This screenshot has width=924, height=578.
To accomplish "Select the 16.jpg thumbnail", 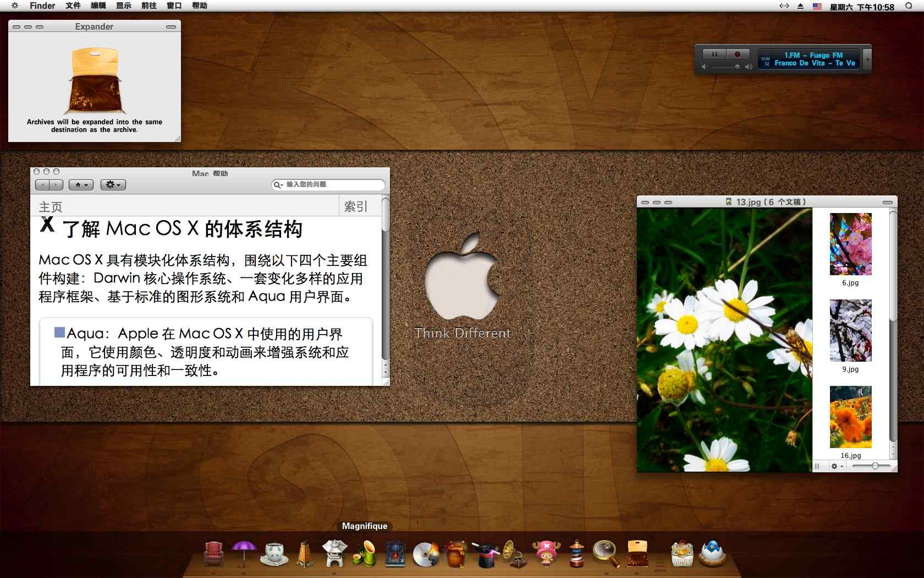I will pos(850,417).
